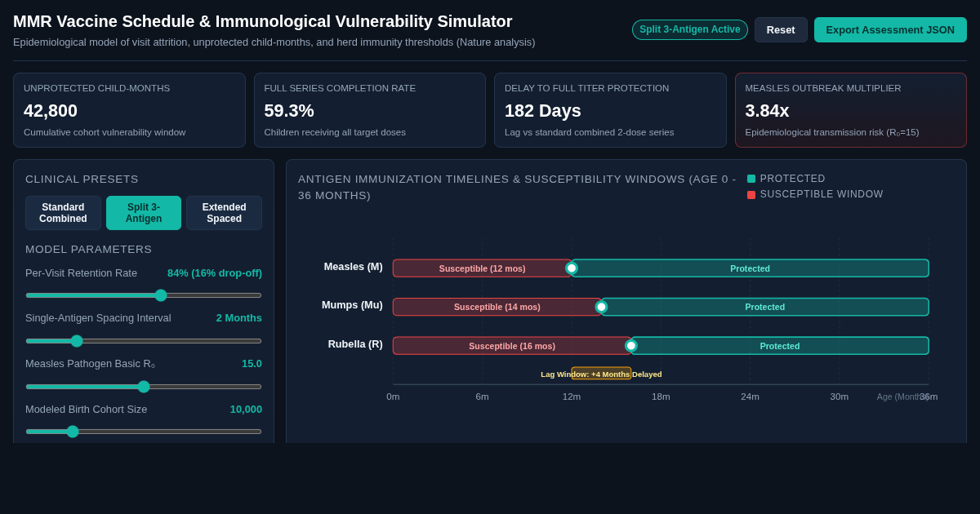Click the 84% (16% drop-off) value
The width and height of the screenshot is (980, 514).
coord(215,273)
